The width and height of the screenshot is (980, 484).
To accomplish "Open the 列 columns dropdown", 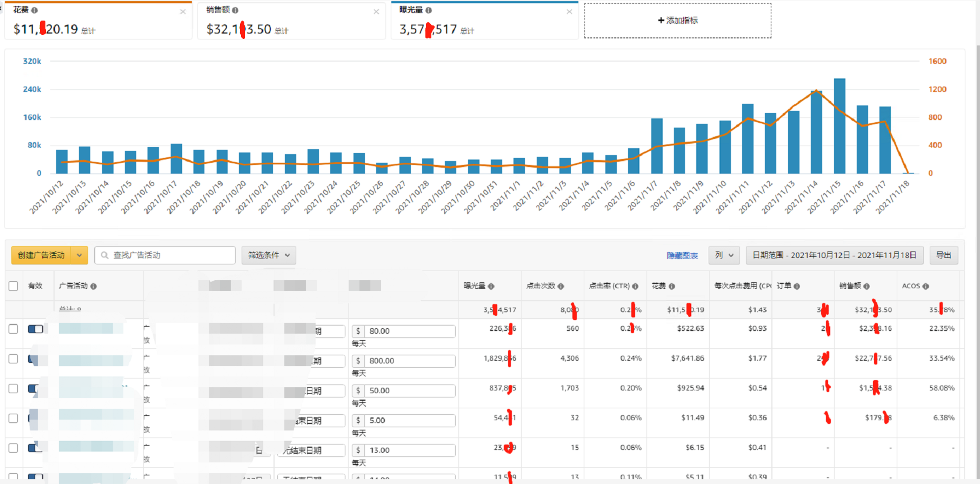I will 724,255.
